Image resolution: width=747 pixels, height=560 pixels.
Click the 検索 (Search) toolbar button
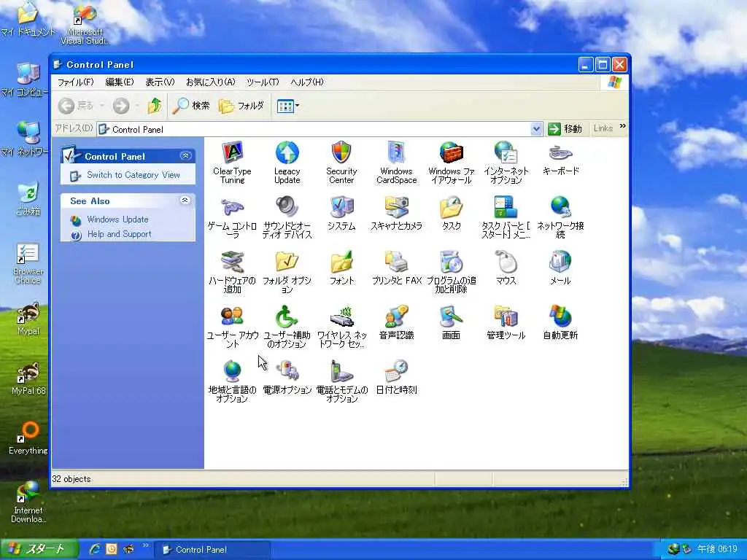coord(191,106)
